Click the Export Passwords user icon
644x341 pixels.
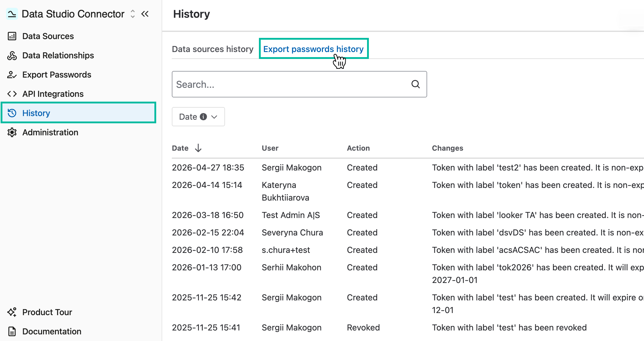pos(12,75)
